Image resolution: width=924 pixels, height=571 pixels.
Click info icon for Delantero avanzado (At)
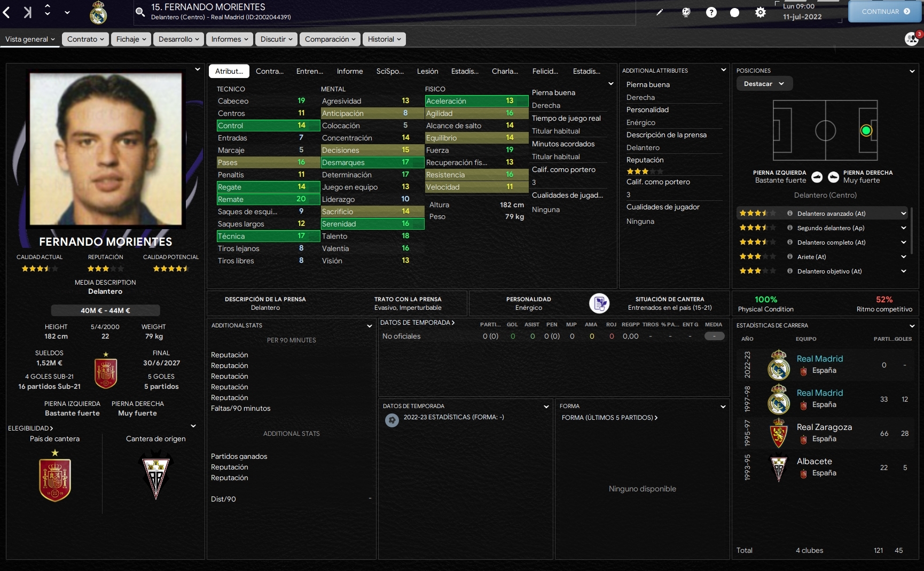[x=789, y=214]
